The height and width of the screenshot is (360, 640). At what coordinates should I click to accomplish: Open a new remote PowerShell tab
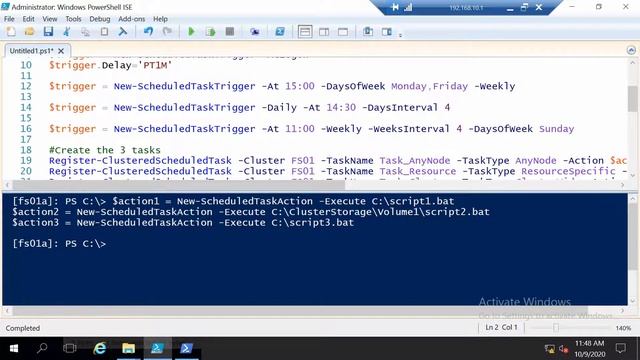pos(255,31)
